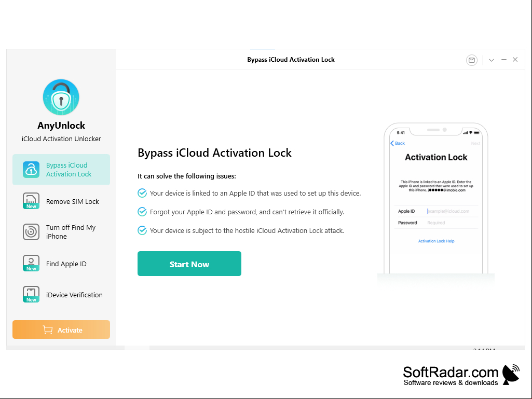
Task: Open iDevice Verification from sidebar
Action: (x=61, y=295)
